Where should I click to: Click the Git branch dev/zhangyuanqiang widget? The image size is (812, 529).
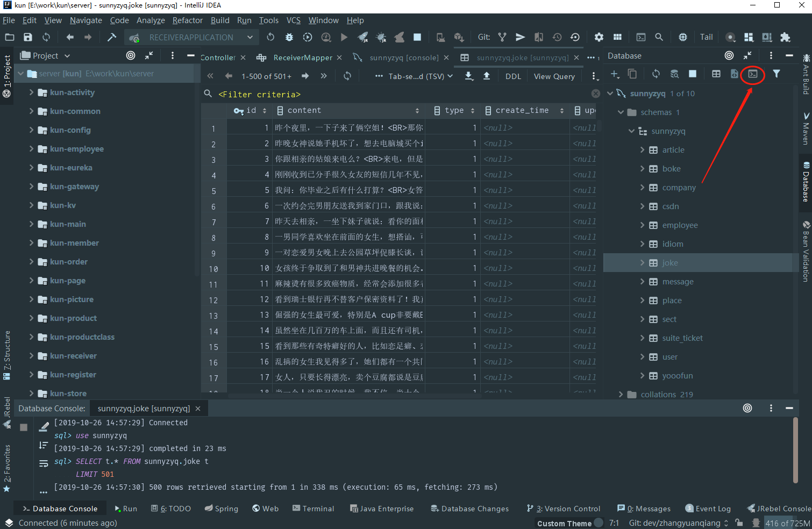coord(678,523)
